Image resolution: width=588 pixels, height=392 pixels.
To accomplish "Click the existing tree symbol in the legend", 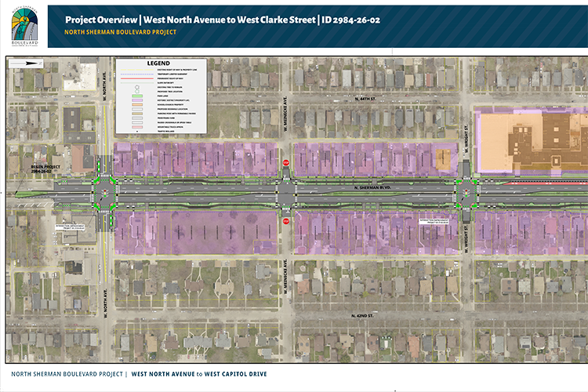I will pyautogui.click(x=137, y=87).
